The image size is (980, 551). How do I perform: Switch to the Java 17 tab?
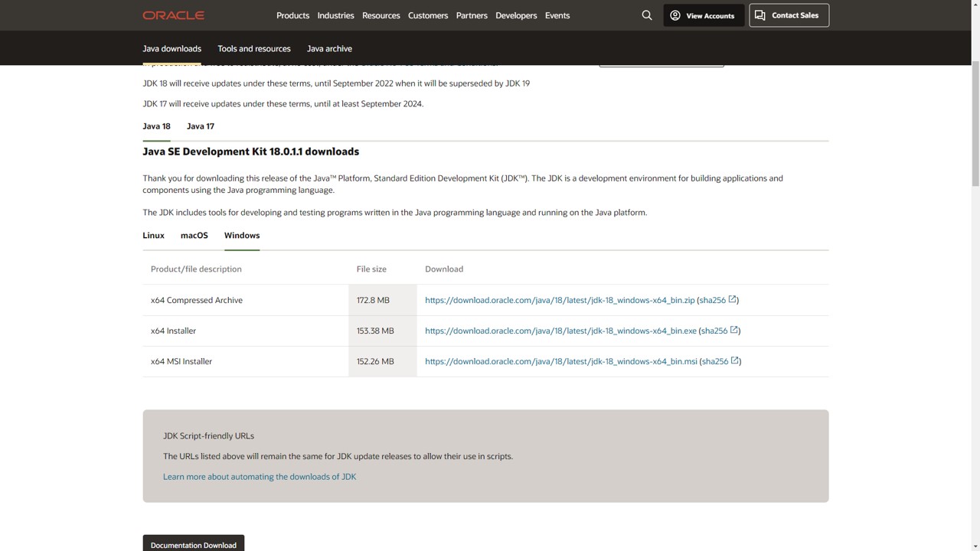point(201,126)
